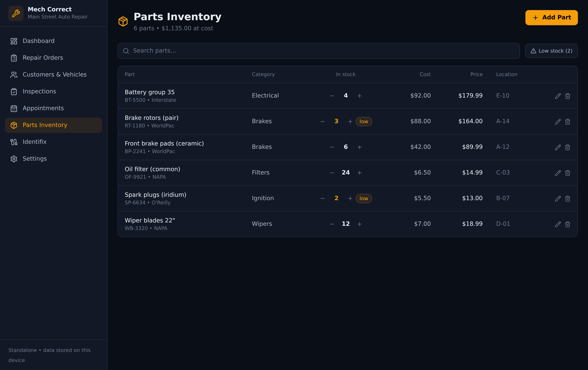The width and height of the screenshot is (588, 370).
Task: Edit the Spark plugs (iridium) part
Action: (x=558, y=198)
